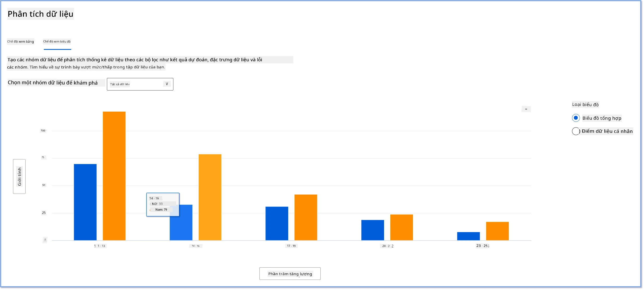The height and width of the screenshot is (290, 644).
Task: Select the Điểm dữ liệu cá nhân radio button
Action: click(x=576, y=131)
